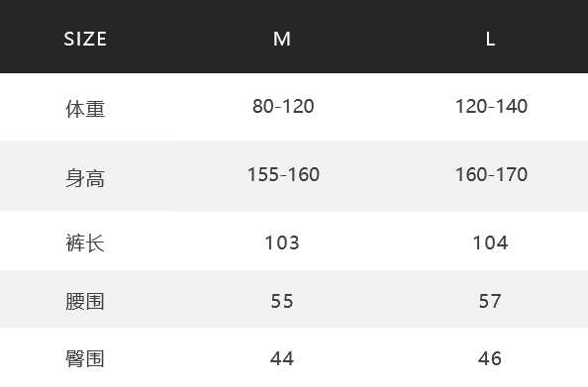Screen dimensions: 588x387
Task: Click the 裤长 row label
Action: pos(85,243)
